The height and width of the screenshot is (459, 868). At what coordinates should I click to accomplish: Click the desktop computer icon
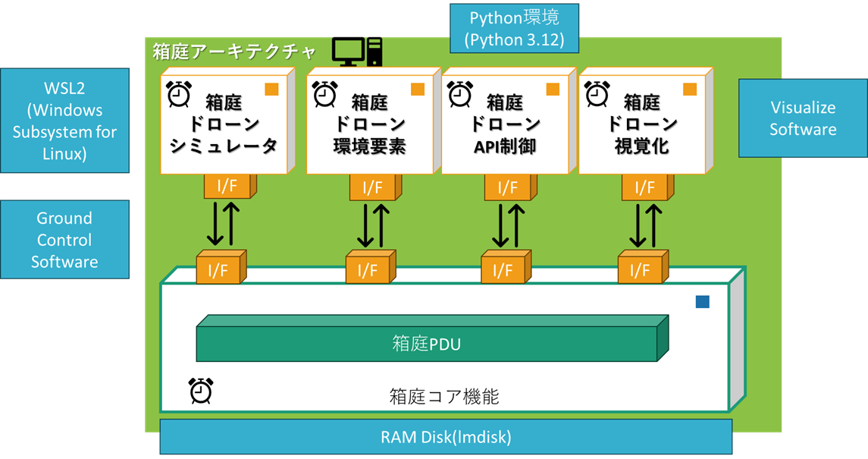[357, 52]
